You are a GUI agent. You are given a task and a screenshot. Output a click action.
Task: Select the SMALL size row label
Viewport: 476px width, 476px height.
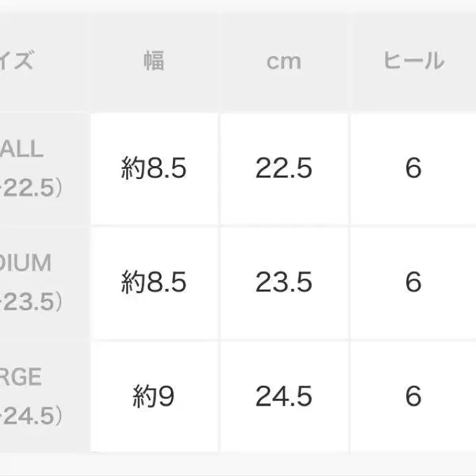(23, 148)
